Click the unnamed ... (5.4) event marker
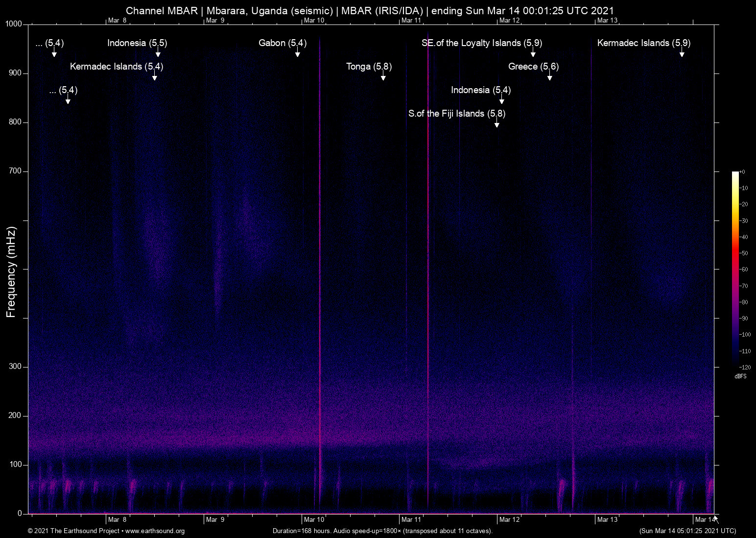The height and width of the screenshot is (538, 756). point(54,54)
